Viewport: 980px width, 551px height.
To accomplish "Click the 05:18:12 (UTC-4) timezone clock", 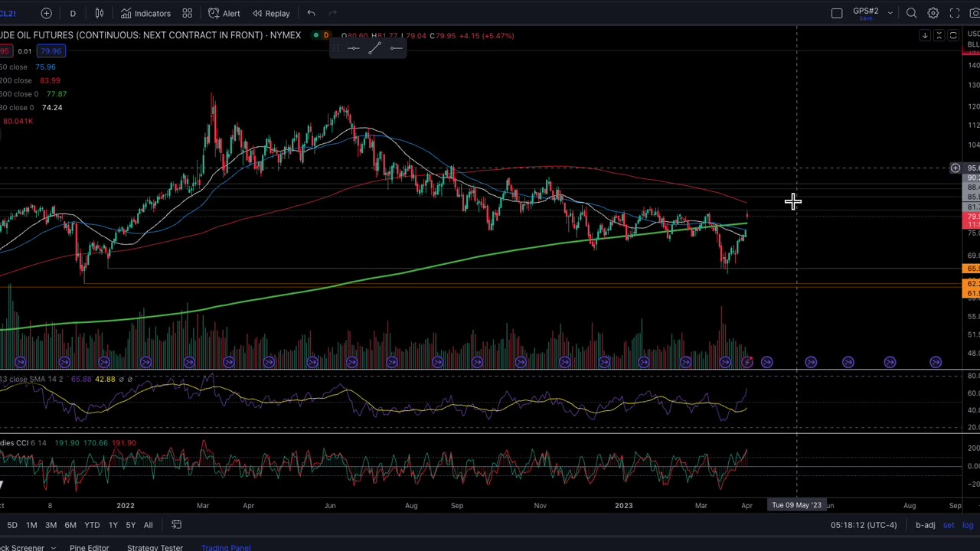I will point(864,525).
